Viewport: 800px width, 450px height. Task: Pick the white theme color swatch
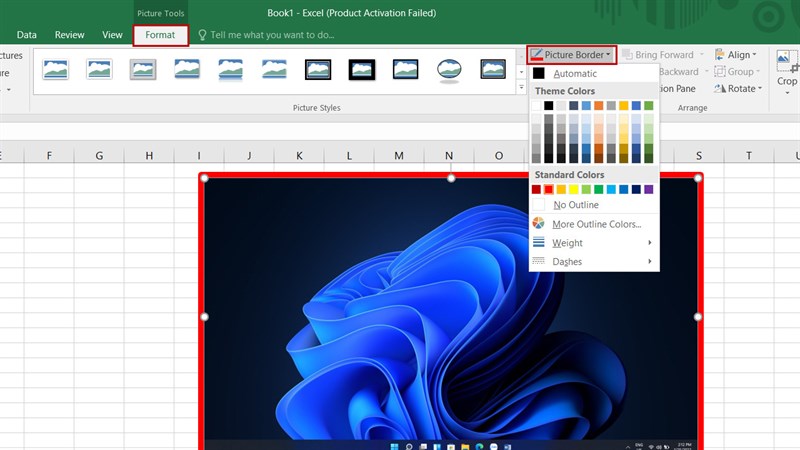coord(536,106)
